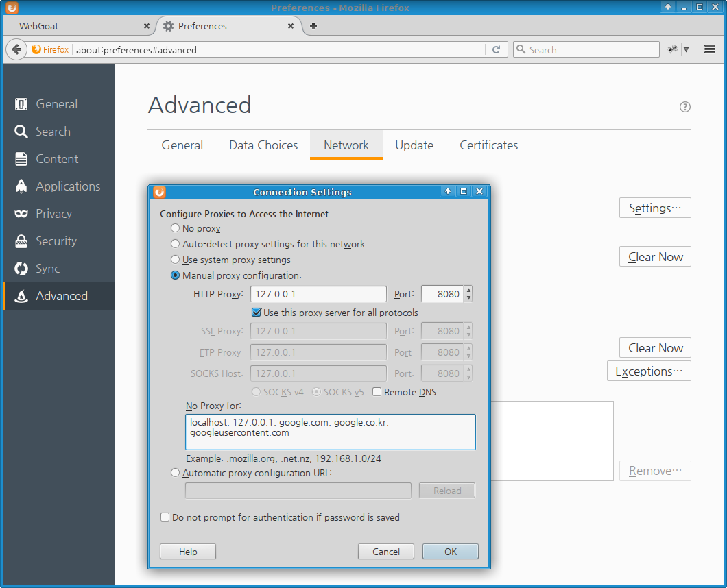Open Security in the sidebar

pos(58,241)
